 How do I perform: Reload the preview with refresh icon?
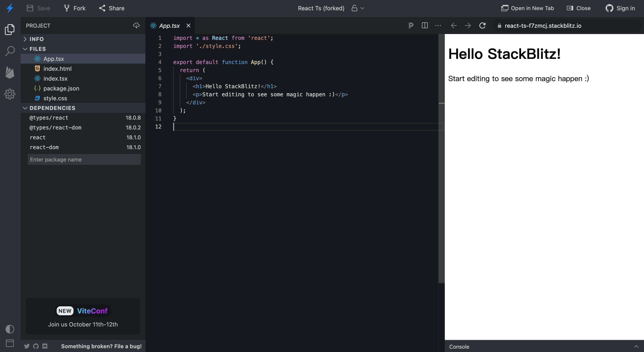(x=482, y=26)
